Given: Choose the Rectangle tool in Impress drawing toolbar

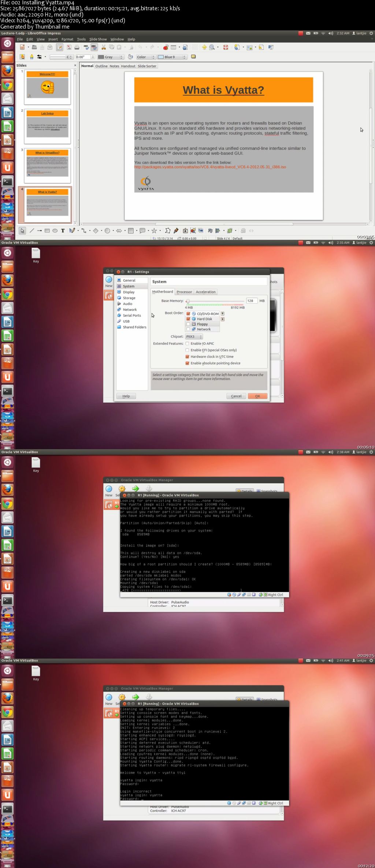Looking at the screenshot, I should point(47,231).
